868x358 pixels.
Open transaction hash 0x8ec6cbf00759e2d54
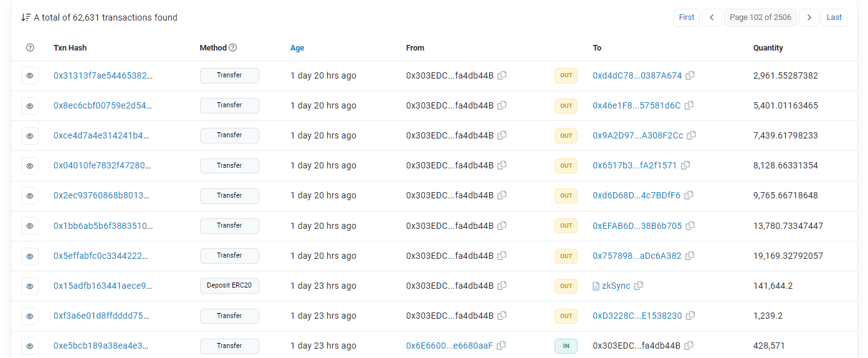click(x=103, y=105)
